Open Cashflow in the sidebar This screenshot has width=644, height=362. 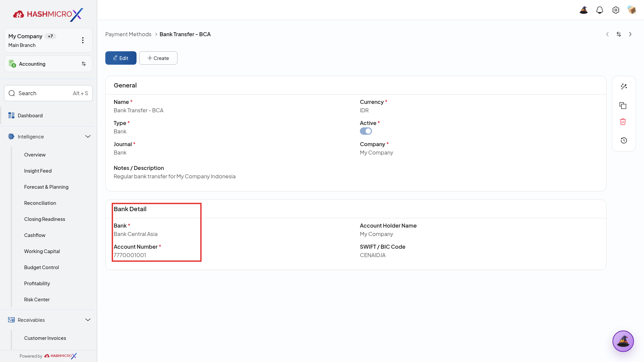point(35,235)
